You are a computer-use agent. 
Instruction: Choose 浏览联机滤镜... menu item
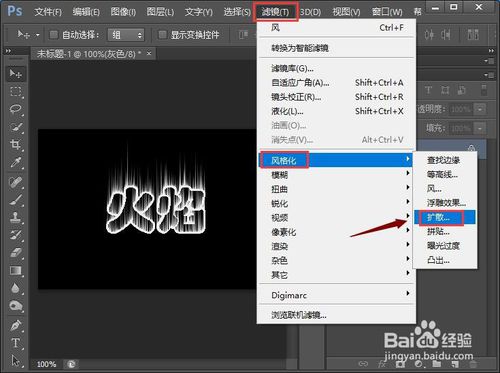[x=337, y=315]
